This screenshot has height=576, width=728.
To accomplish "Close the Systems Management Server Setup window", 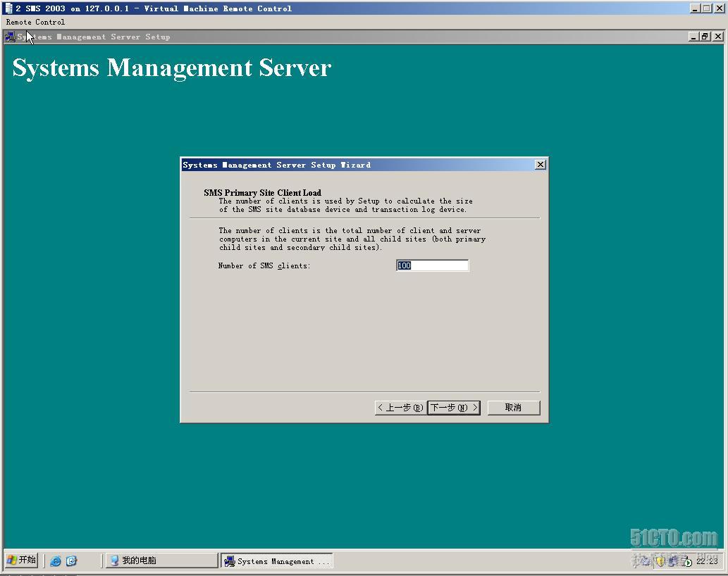I will (718, 36).
